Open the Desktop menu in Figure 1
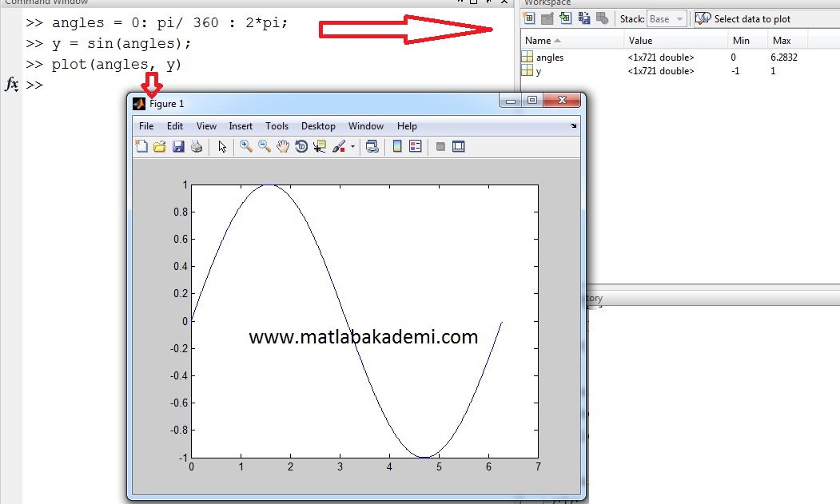This screenshot has width=840, height=504. point(318,126)
